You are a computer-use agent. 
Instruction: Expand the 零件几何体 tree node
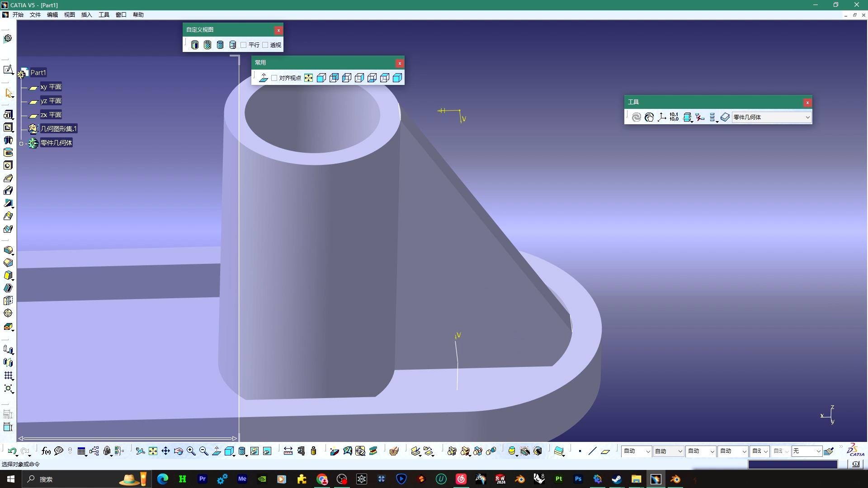pyautogui.click(x=21, y=144)
